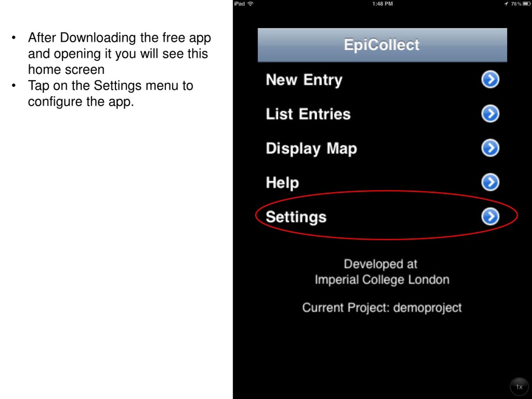Tap the 76% battery percentage text
Screen dimensions: 532x399
click(x=516, y=4)
